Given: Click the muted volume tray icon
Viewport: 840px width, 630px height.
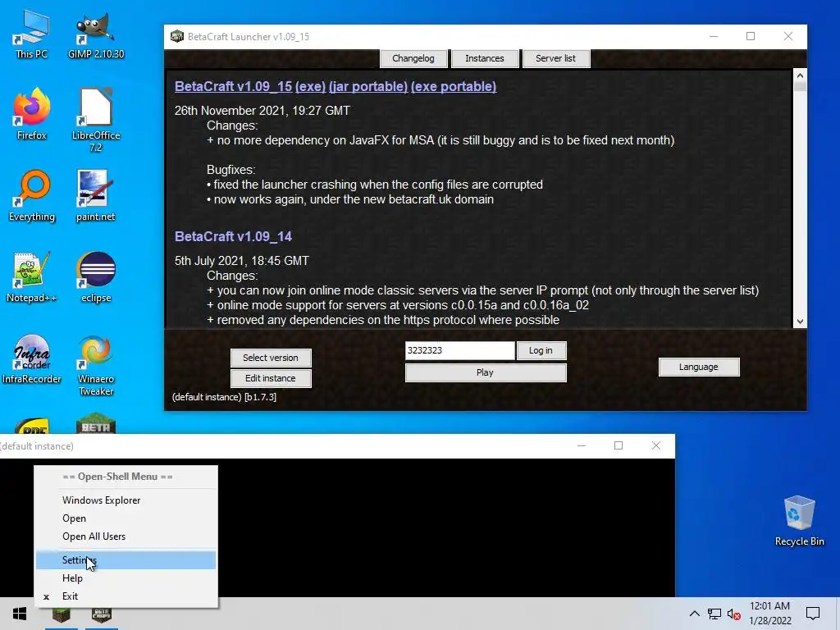Looking at the screenshot, I should 734,614.
